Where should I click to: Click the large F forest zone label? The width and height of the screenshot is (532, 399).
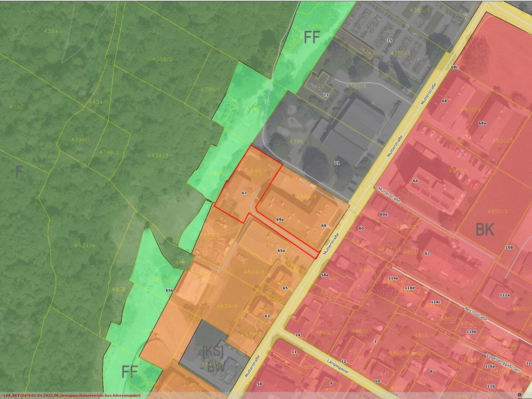19,172
